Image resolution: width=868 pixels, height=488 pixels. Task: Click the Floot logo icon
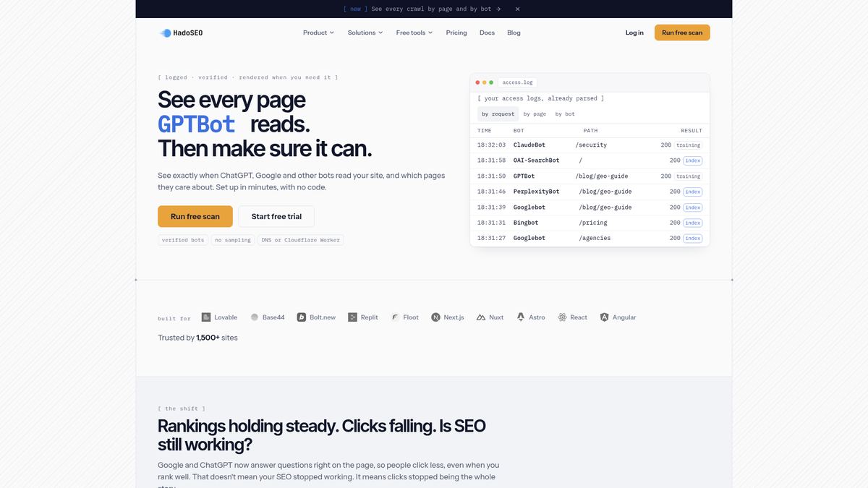pos(395,317)
